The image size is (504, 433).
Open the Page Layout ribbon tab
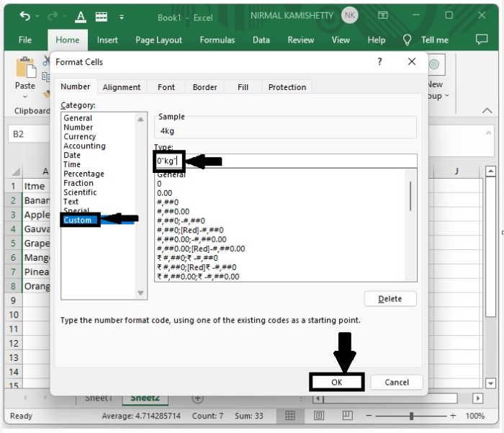158,40
